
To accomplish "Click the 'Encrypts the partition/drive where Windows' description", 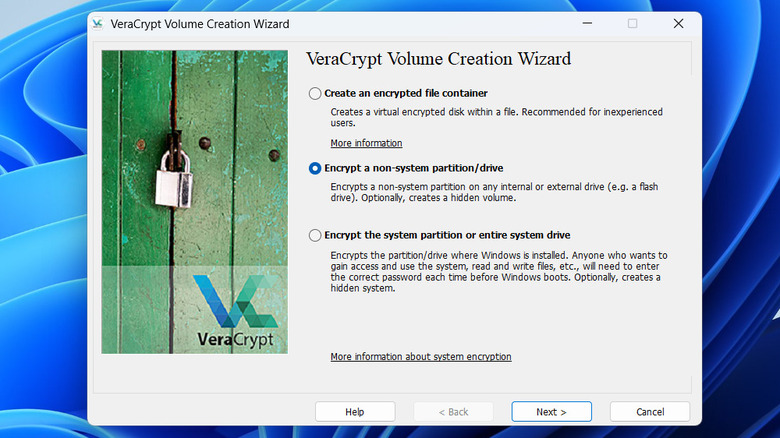I will click(499, 272).
